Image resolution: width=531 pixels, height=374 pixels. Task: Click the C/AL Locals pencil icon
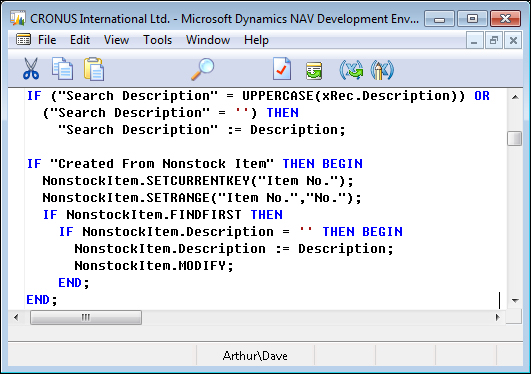pyautogui.click(x=382, y=70)
